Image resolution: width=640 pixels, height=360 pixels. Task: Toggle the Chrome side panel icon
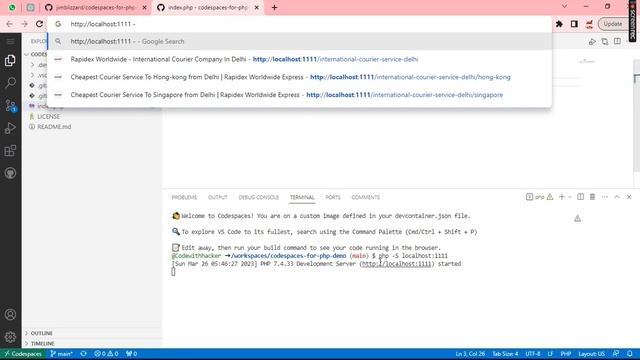tap(574, 24)
